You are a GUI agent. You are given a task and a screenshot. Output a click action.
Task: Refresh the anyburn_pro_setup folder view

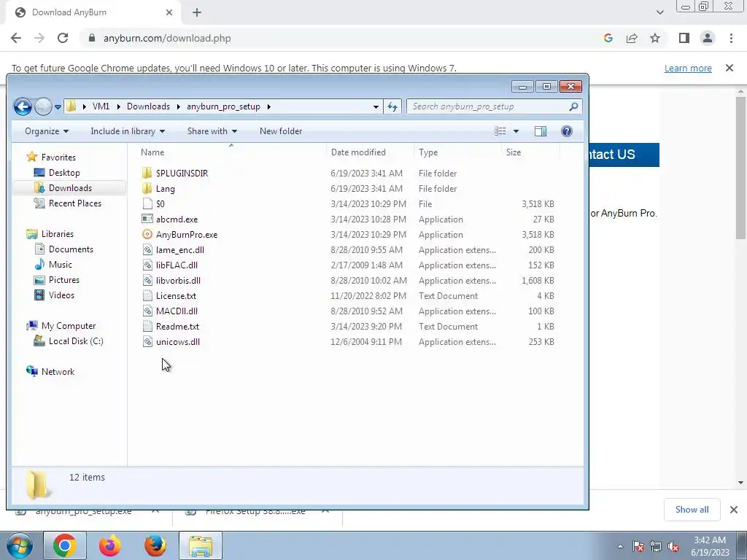pyautogui.click(x=392, y=106)
